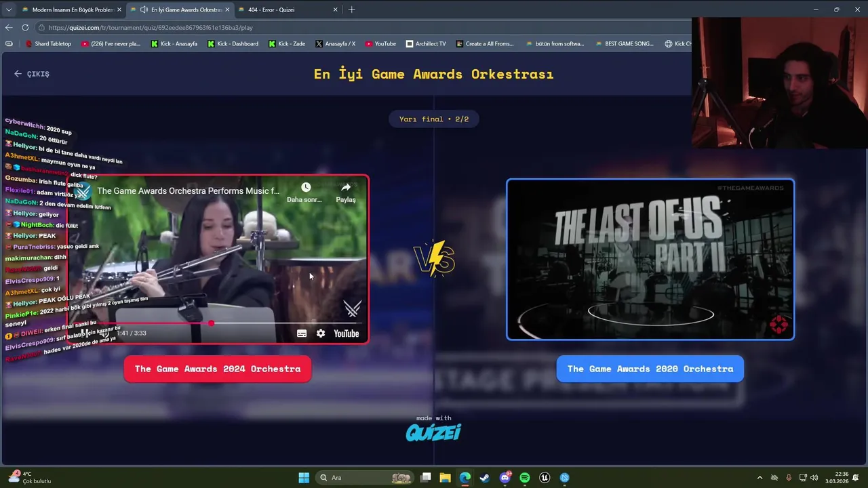Open the tab search dropdown arrow
Viewport: 868px width, 488px height.
[9, 9]
